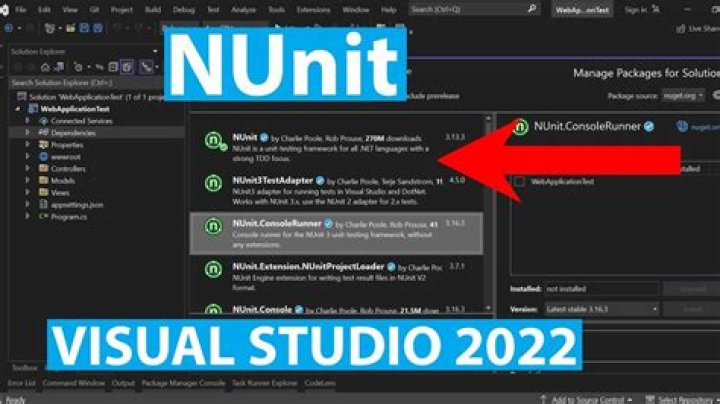
Task: Collapse the WebApplicationTest project node
Action: 17,109
